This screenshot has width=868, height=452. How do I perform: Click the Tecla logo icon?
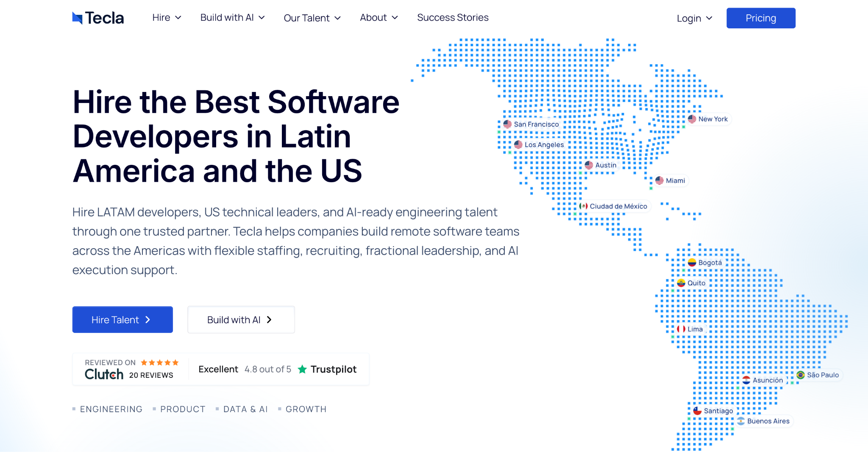tap(77, 18)
